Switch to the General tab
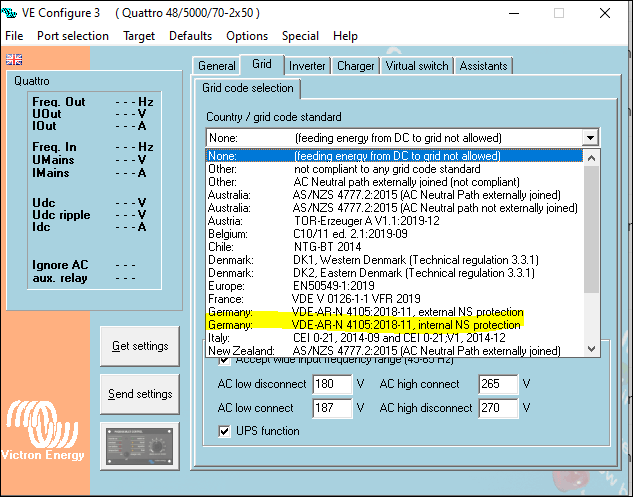Image resolution: width=633 pixels, height=497 pixels. coord(217,66)
